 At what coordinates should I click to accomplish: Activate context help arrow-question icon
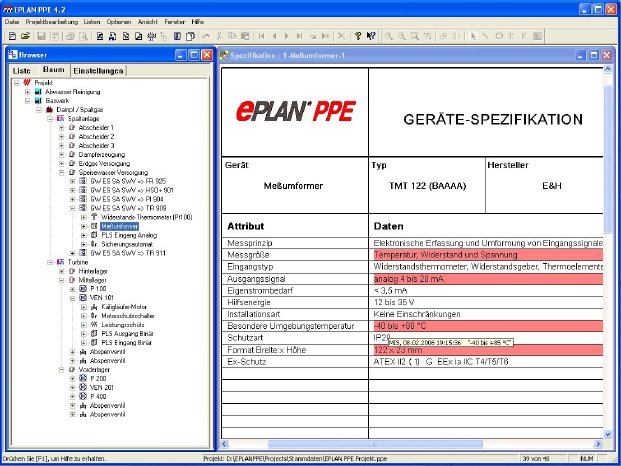pos(371,36)
